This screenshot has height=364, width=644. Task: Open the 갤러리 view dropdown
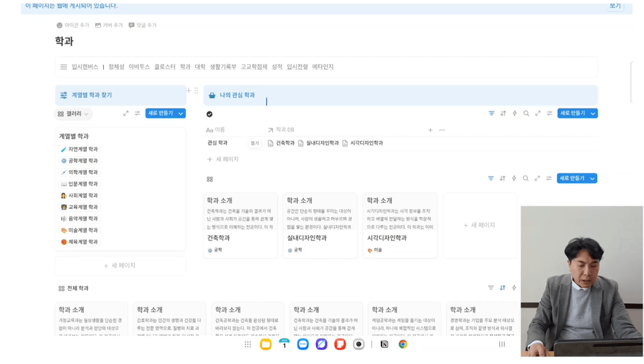tap(73, 114)
